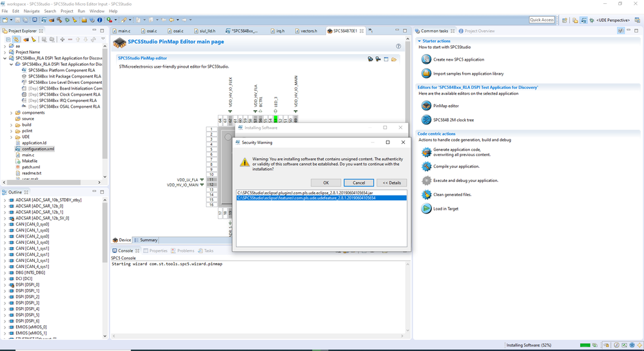The image size is (644, 351).
Task: Click the Run/debug launch toolbar icon
Action: [x=109, y=20]
